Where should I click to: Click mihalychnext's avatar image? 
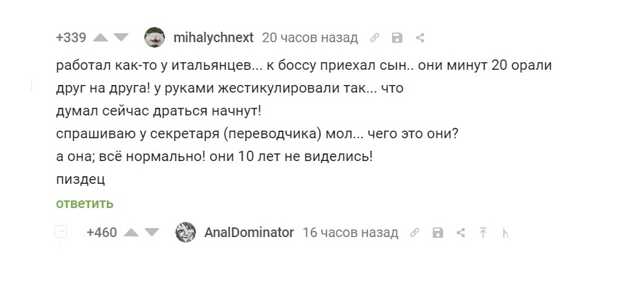(x=154, y=37)
